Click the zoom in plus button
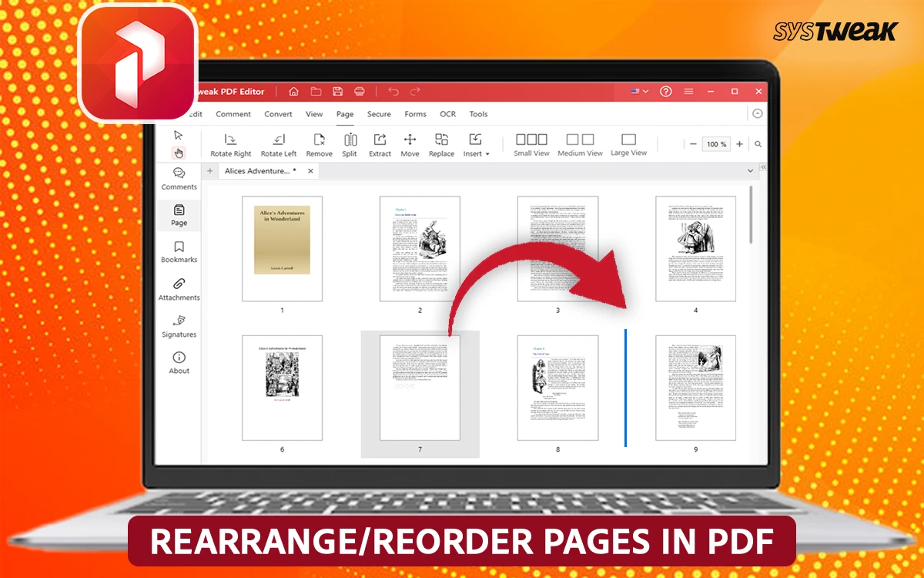 click(740, 144)
